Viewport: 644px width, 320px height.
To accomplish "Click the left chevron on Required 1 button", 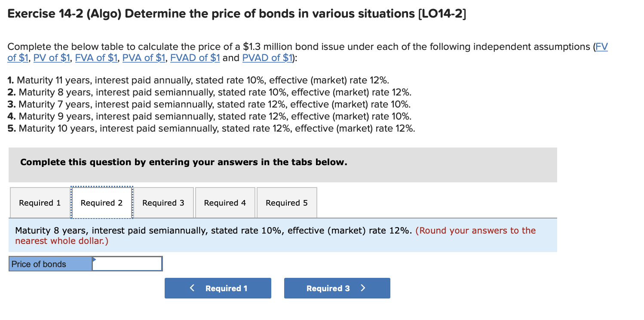I will (x=192, y=288).
